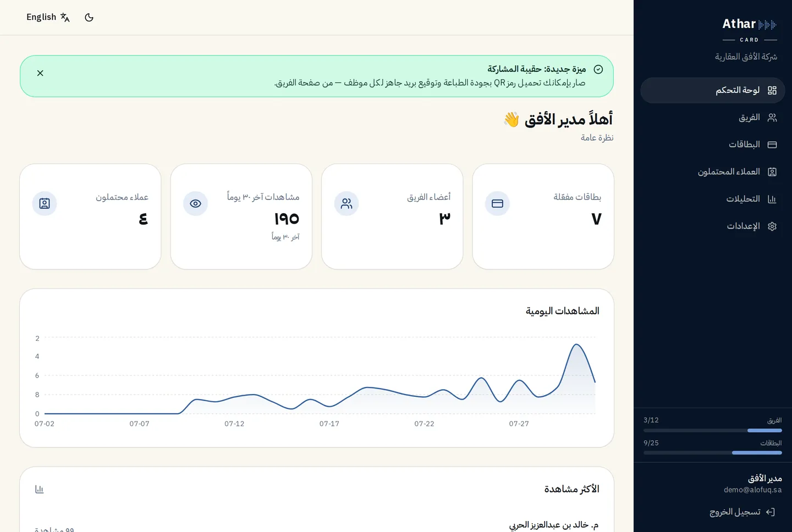Click the eye icon in مشاهدات tile
The width and height of the screenshot is (792, 532).
(x=195, y=203)
